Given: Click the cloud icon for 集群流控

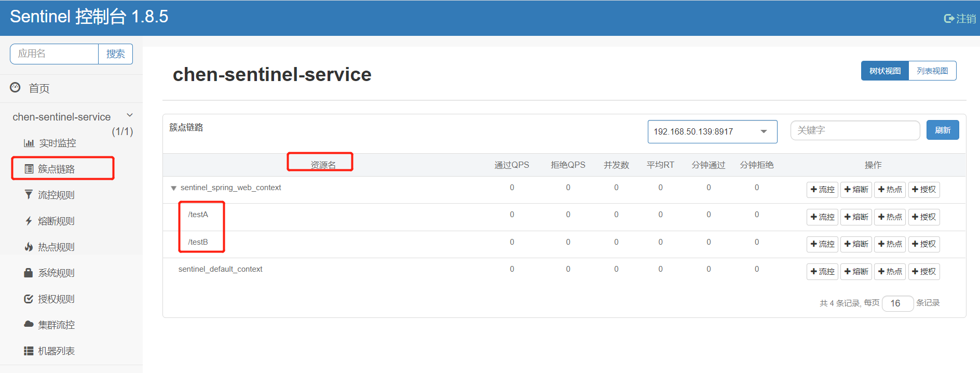Looking at the screenshot, I should 29,324.
